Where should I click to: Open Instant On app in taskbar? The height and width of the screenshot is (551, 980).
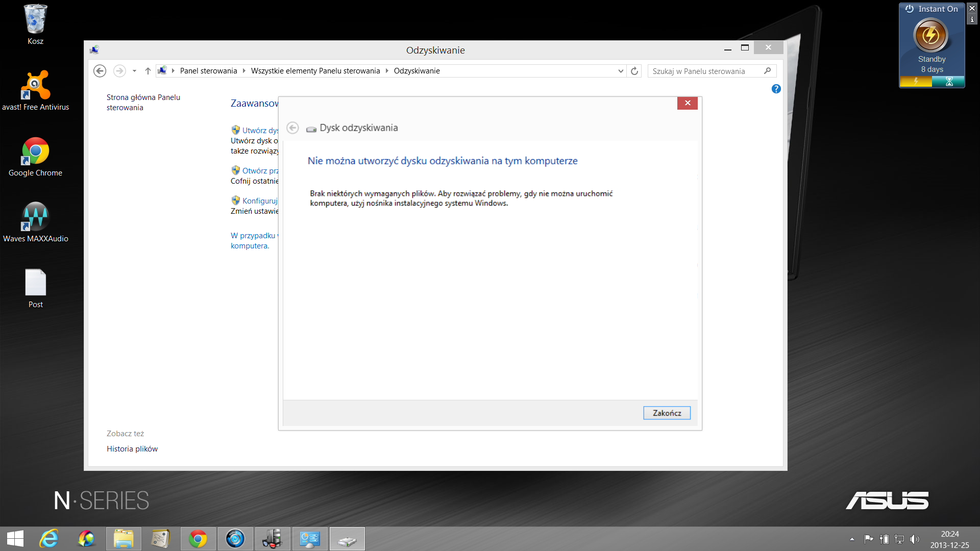click(235, 539)
